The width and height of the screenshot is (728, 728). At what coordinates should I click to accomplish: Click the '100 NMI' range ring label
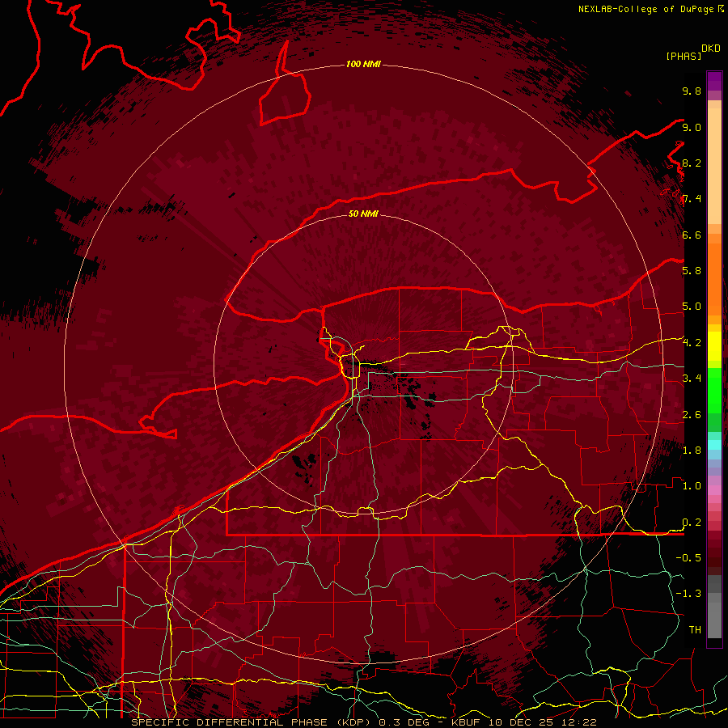363,64
